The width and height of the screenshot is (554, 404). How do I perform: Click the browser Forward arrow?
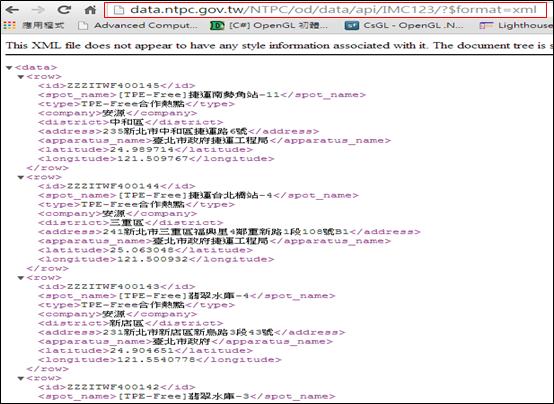click(38, 10)
